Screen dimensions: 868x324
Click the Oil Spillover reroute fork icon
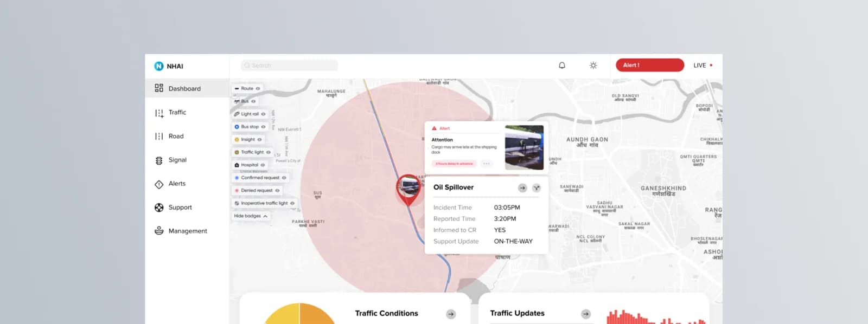pyautogui.click(x=537, y=188)
